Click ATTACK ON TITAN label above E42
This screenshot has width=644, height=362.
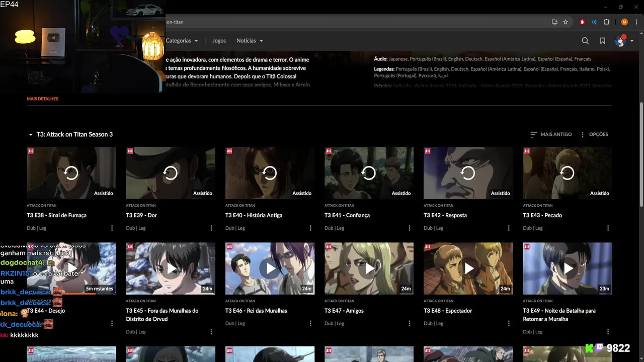point(438,206)
